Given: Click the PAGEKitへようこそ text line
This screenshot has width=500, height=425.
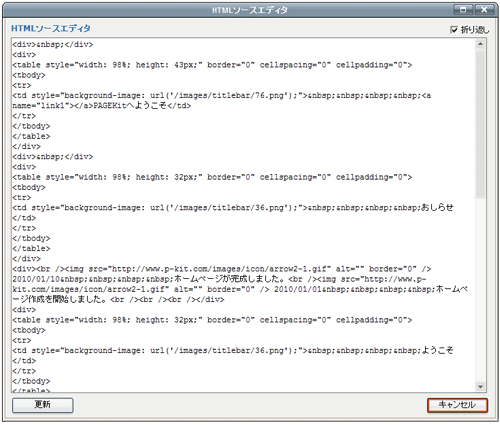Looking at the screenshot, I should tap(102, 106).
